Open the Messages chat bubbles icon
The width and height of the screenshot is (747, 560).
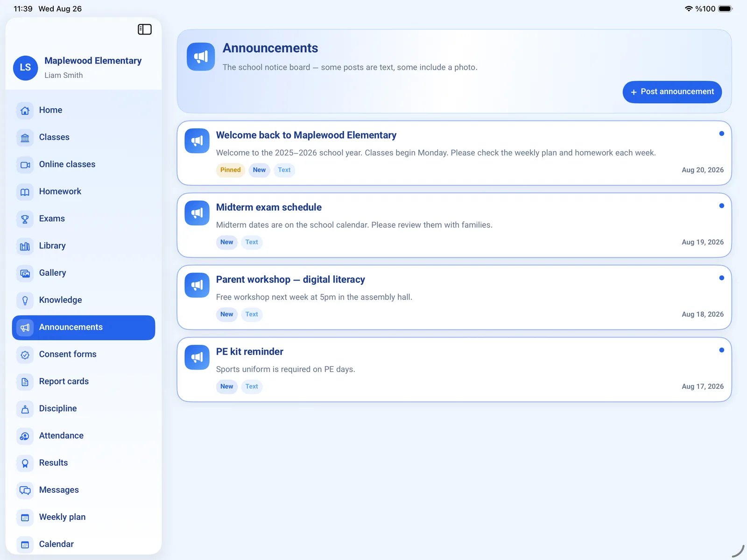(x=25, y=490)
